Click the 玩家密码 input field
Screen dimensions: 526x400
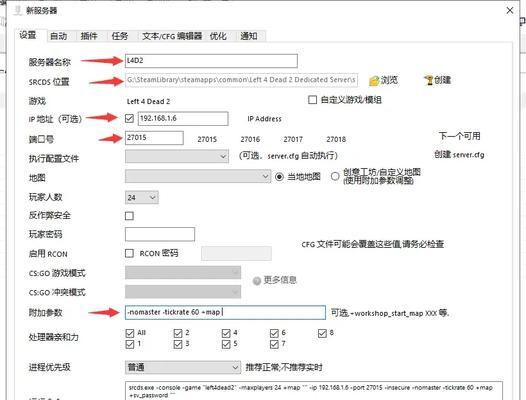pyautogui.click(x=160, y=234)
